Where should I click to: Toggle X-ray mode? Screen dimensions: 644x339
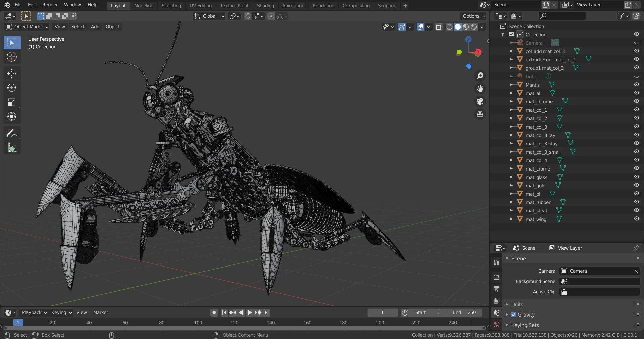click(x=439, y=27)
